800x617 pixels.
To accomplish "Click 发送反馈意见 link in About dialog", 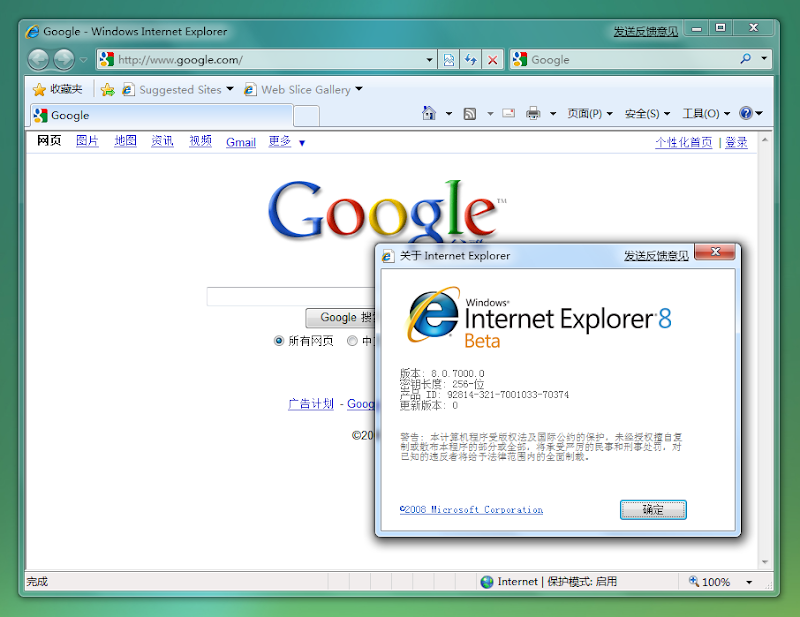I will [656, 256].
